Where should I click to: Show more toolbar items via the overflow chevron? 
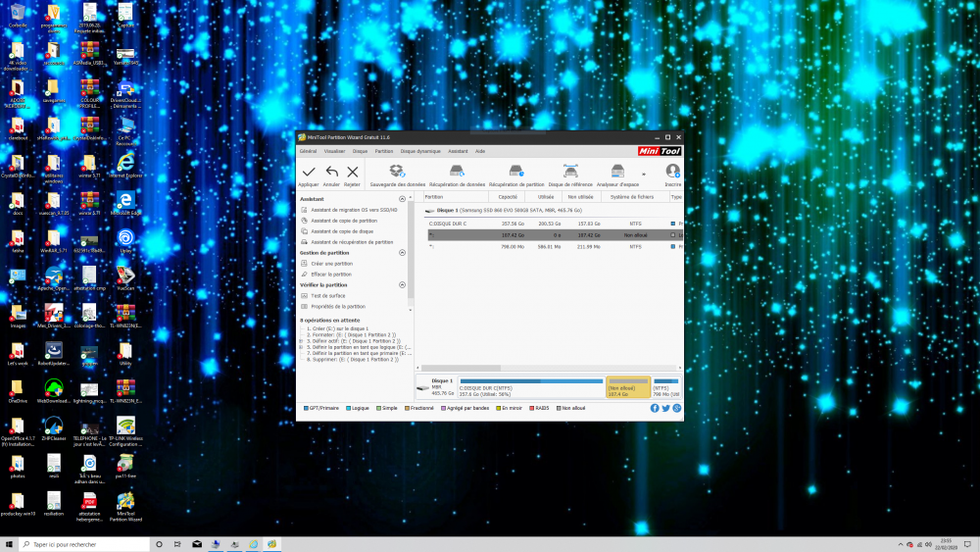coord(644,175)
